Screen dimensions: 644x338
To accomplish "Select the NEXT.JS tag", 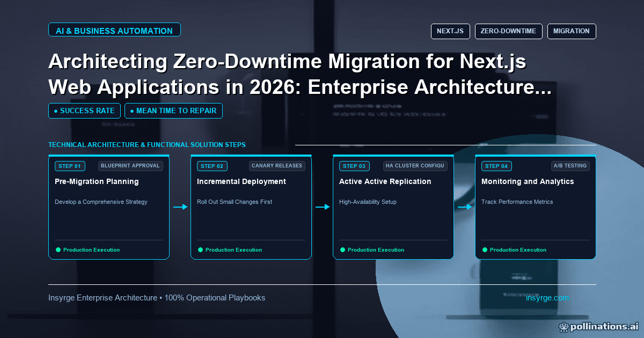I will [x=450, y=31].
